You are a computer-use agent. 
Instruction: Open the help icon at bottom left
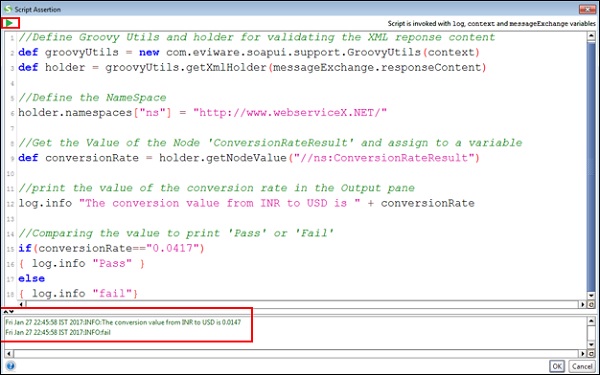[10, 366]
